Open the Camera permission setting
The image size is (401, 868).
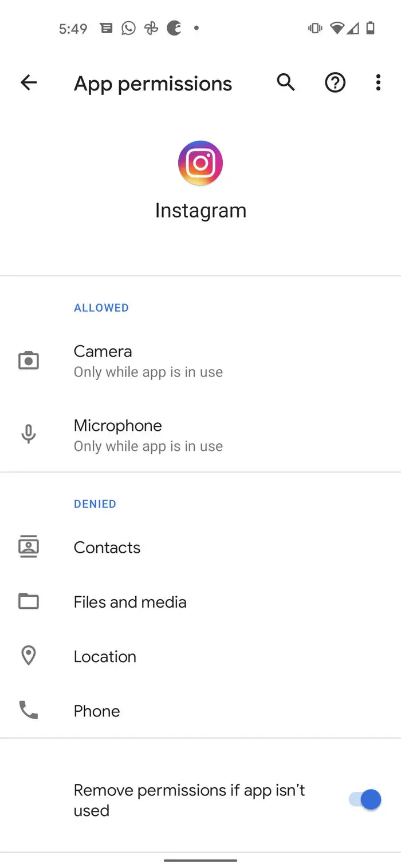200,361
